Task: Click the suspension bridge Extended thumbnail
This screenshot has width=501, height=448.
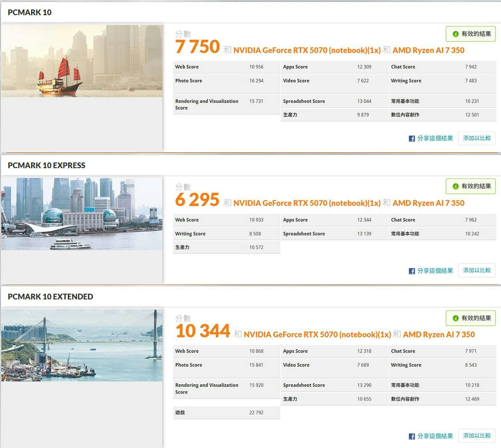Action: (x=82, y=345)
